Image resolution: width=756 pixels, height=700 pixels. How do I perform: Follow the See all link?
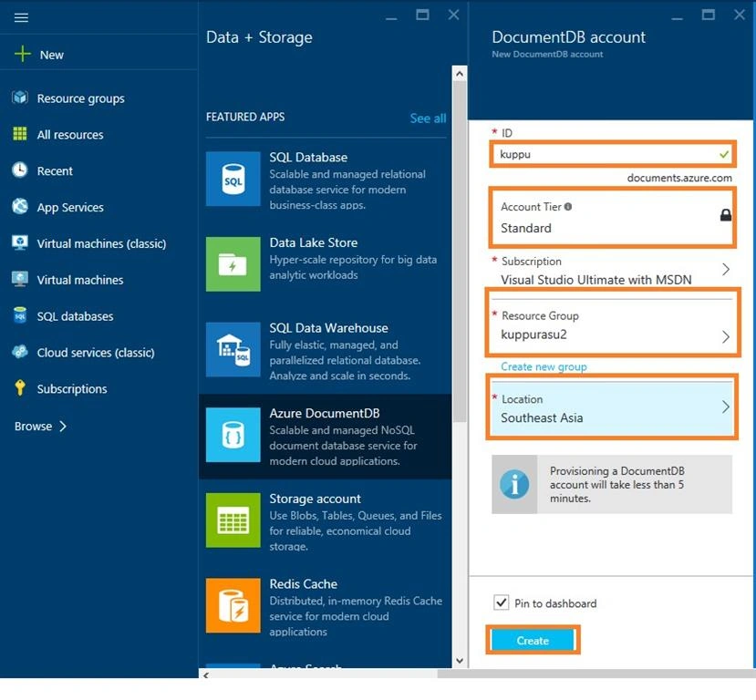tap(428, 118)
